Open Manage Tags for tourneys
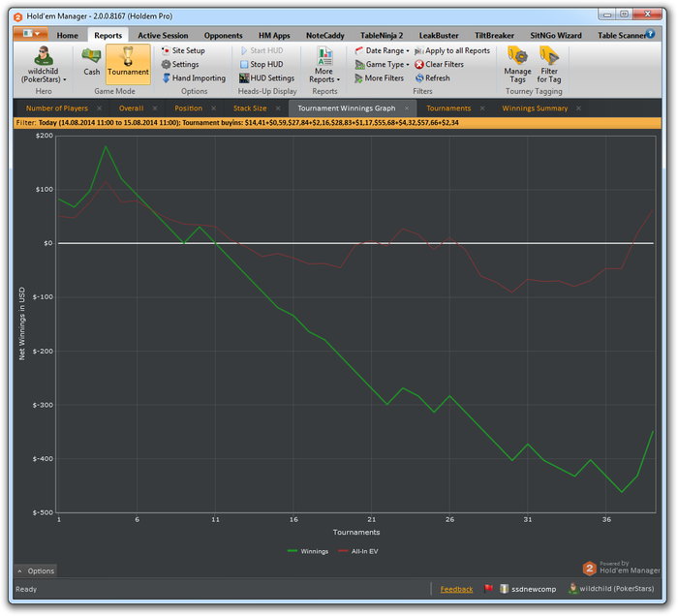The width and height of the screenshot is (678, 616). pos(517,65)
